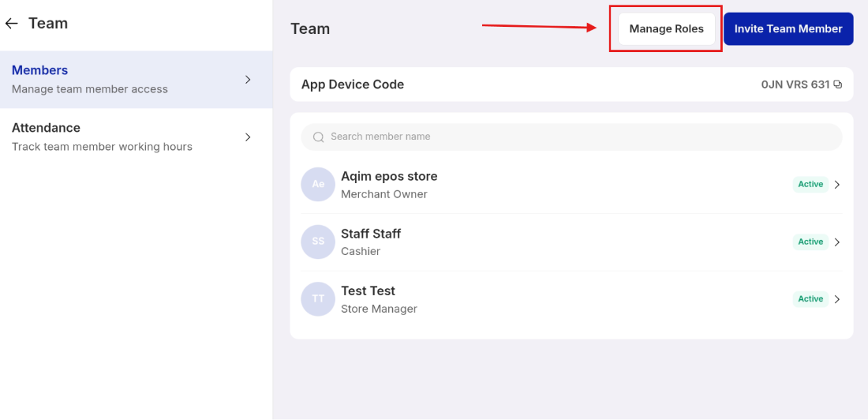Expand the Members section chevron

[248, 80]
